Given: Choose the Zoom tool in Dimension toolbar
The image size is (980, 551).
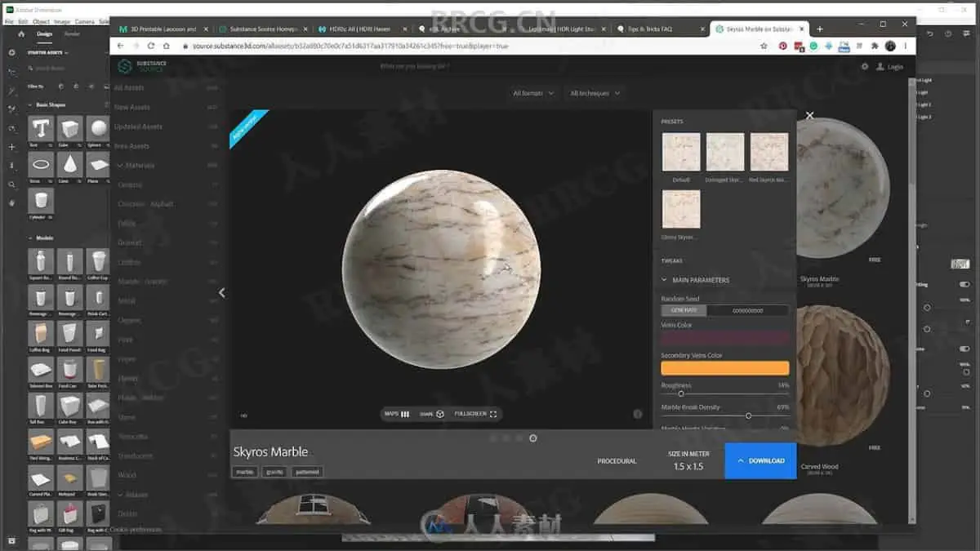Looking at the screenshot, I should [11, 185].
